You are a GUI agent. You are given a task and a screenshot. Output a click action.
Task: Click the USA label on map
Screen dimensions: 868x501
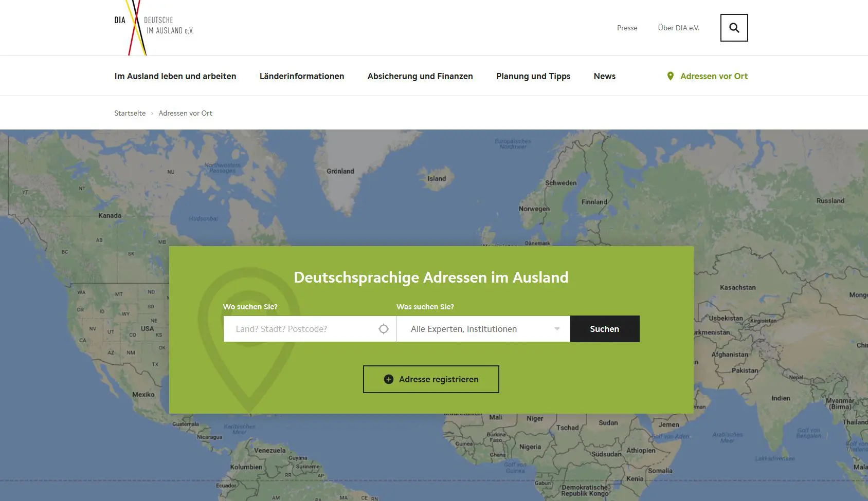(x=147, y=328)
